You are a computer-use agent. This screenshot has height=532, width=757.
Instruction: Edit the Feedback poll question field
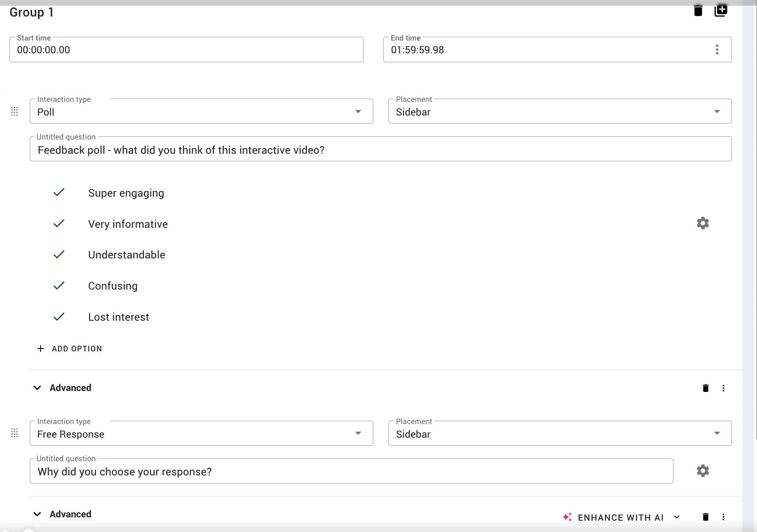click(381, 149)
